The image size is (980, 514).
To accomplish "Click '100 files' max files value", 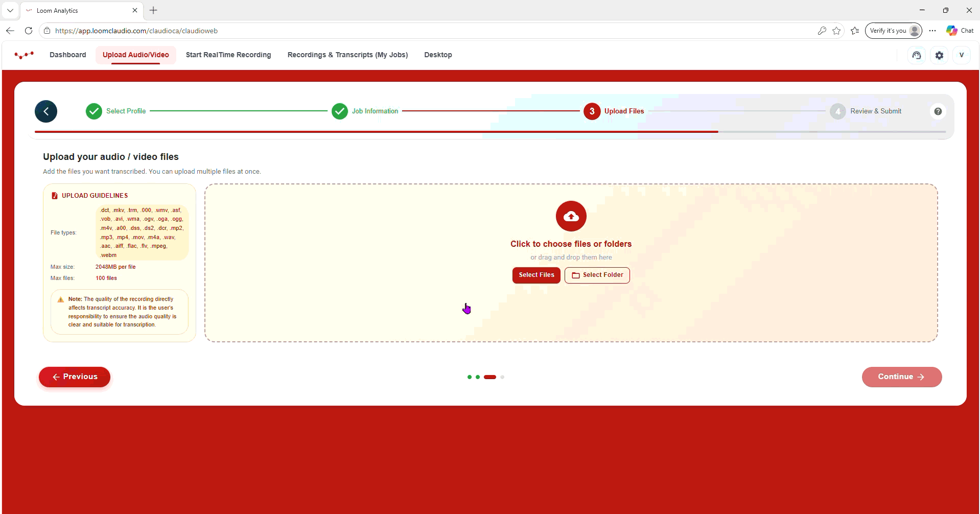I will tap(106, 278).
